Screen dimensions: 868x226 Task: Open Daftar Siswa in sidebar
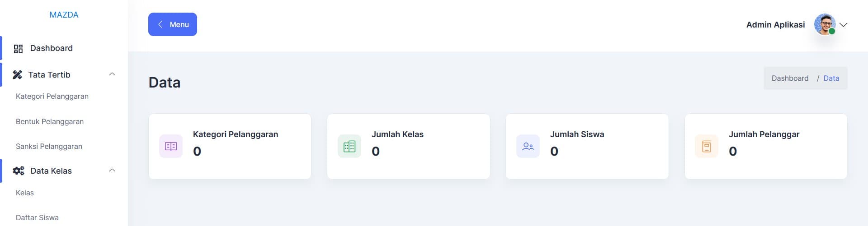pos(37,218)
